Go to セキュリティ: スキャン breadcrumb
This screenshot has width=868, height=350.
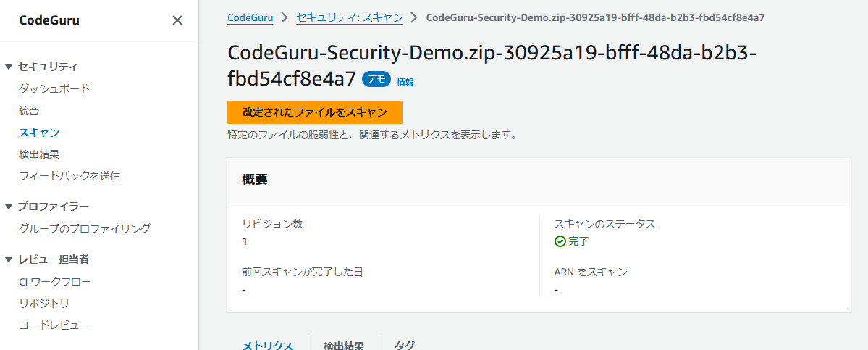point(350,17)
